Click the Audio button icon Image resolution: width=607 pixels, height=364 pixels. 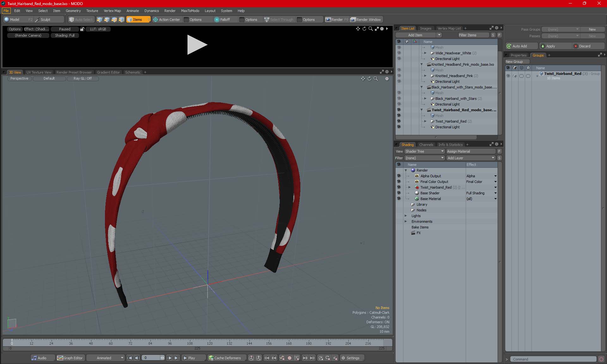point(34,358)
